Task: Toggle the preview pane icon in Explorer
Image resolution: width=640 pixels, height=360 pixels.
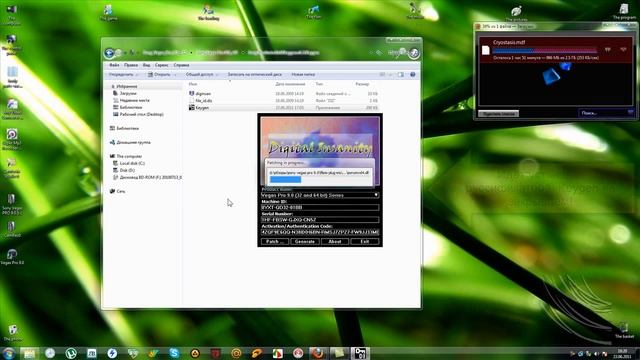Action: coord(401,75)
